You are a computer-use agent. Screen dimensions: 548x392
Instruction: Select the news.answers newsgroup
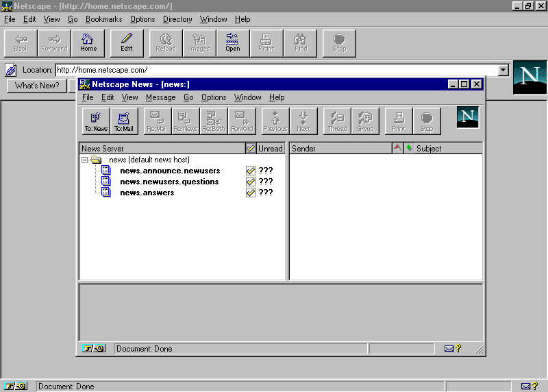click(x=147, y=193)
